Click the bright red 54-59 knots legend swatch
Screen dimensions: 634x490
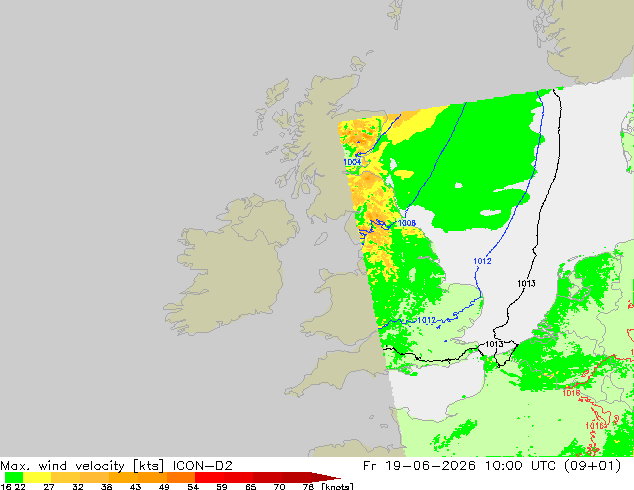coord(209,477)
